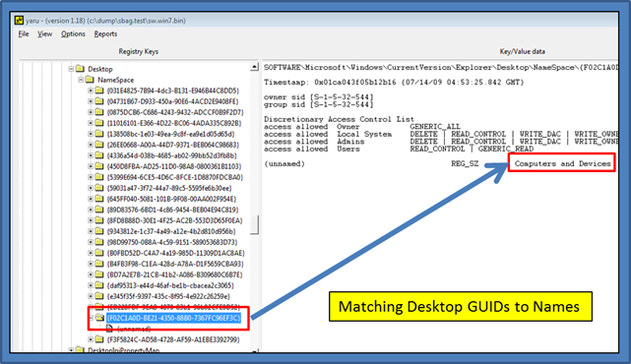Select the NameSpace folder icon
Screen dimensions: 631x364
pyautogui.click(x=90, y=80)
